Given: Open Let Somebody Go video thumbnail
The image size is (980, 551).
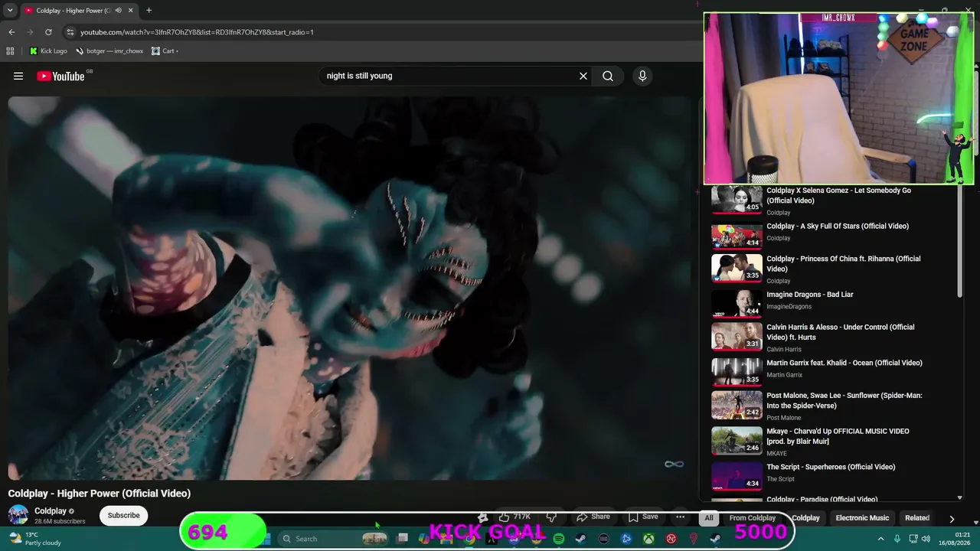Looking at the screenshot, I should tap(737, 200).
